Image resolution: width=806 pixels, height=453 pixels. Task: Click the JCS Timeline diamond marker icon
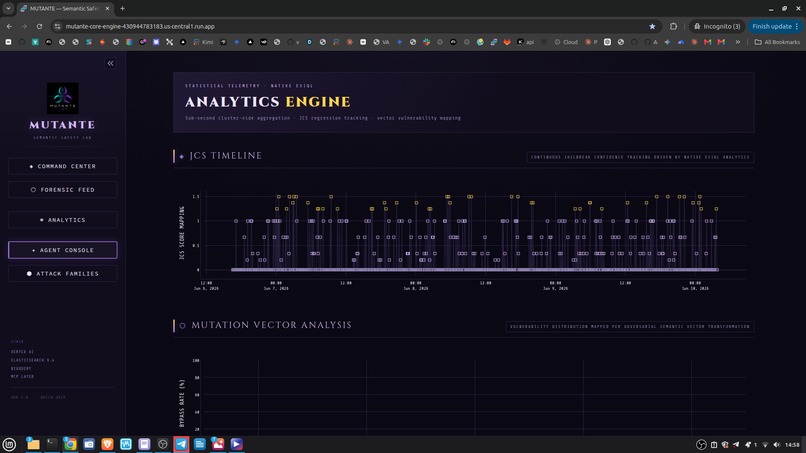(x=181, y=156)
